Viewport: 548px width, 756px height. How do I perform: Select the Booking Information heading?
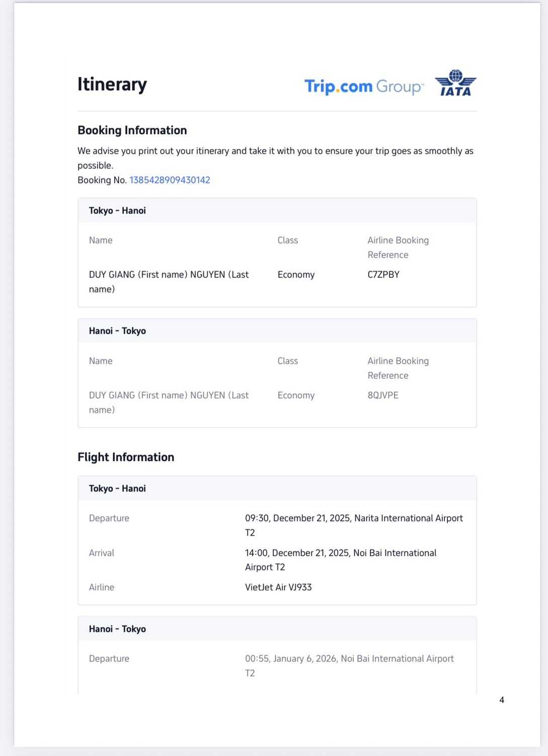click(132, 130)
